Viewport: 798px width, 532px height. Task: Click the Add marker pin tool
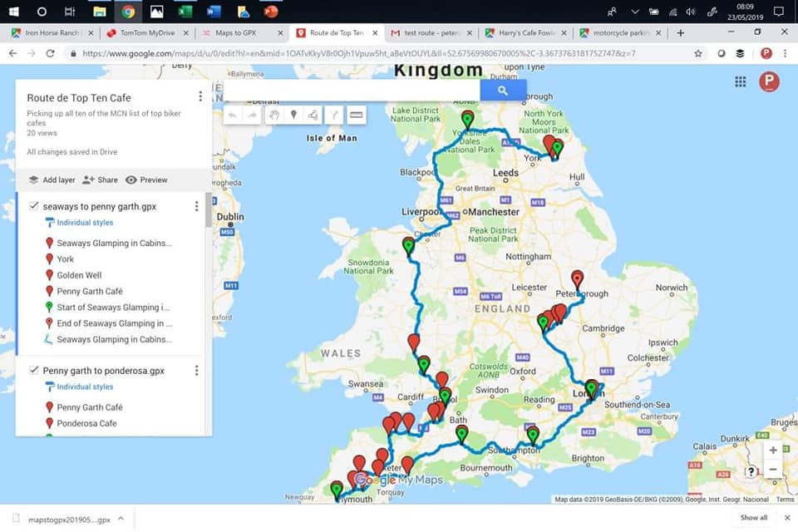293,115
